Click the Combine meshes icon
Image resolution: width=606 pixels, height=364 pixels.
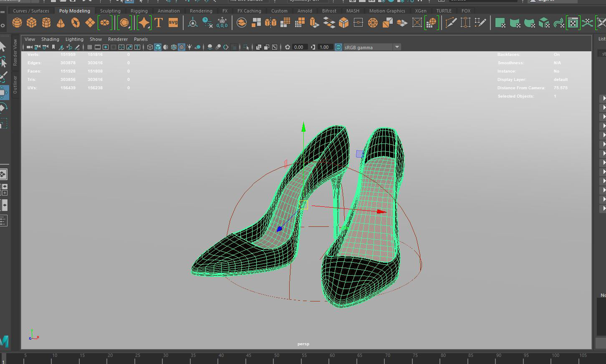pos(242,23)
